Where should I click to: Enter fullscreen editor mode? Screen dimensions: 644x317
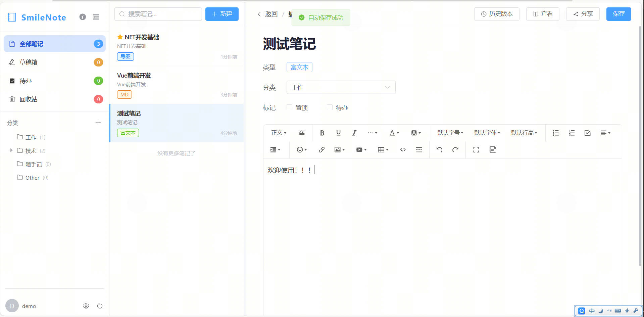click(x=476, y=150)
